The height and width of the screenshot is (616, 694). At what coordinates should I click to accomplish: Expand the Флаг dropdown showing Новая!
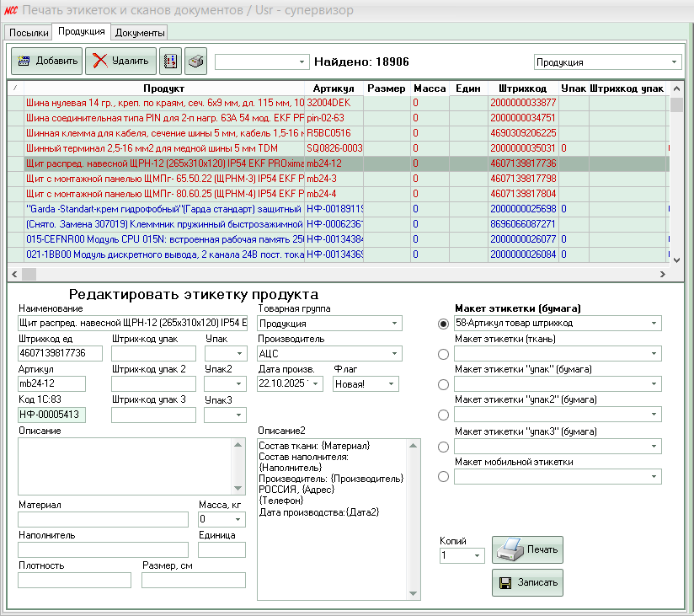(x=392, y=384)
